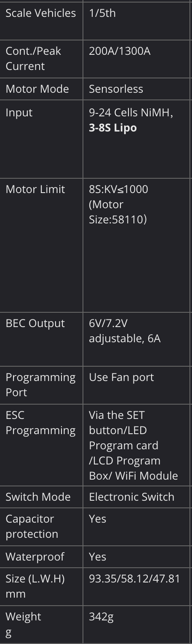Select the Use Fan port value
Image resolution: width=192 pixels, height=644 pixels.
pos(121,377)
